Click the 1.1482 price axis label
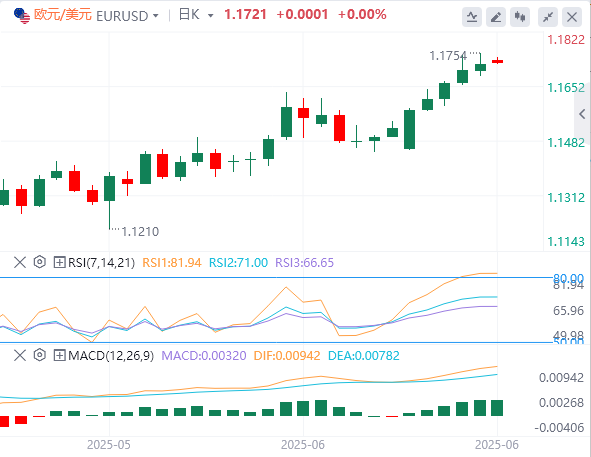 point(566,143)
